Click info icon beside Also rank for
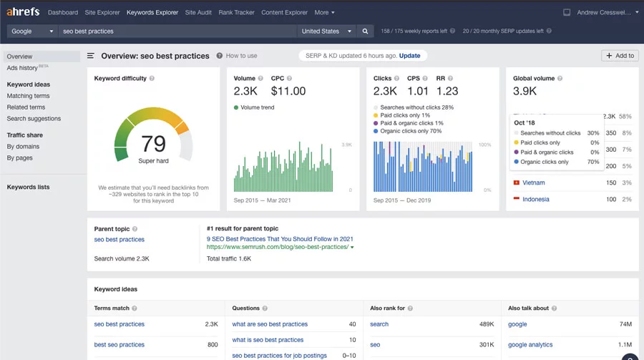The width and height of the screenshot is (644, 360). (x=410, y=308)
